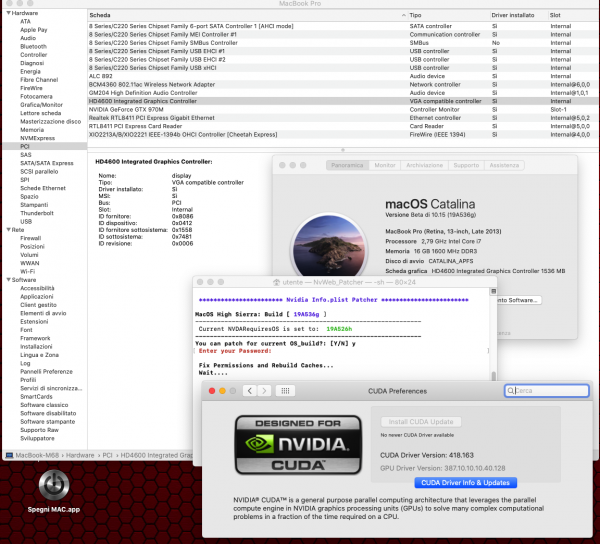
Task: Sort the table by Scheda column
Action: point(247,15)
